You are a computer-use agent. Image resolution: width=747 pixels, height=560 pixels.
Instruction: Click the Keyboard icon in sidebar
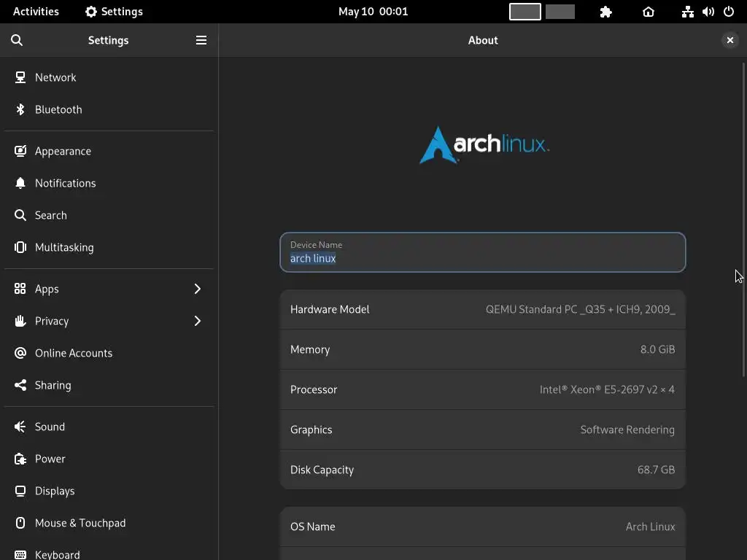tap(20, 555)
